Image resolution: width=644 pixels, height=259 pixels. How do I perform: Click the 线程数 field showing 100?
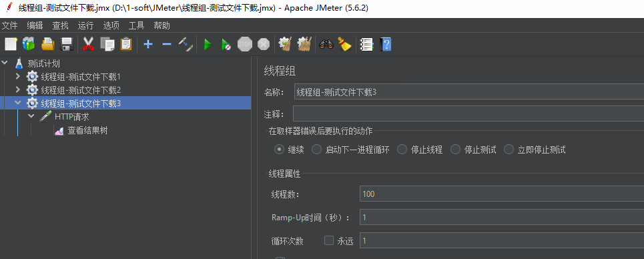pyautogui.click(x=502, y=194)
